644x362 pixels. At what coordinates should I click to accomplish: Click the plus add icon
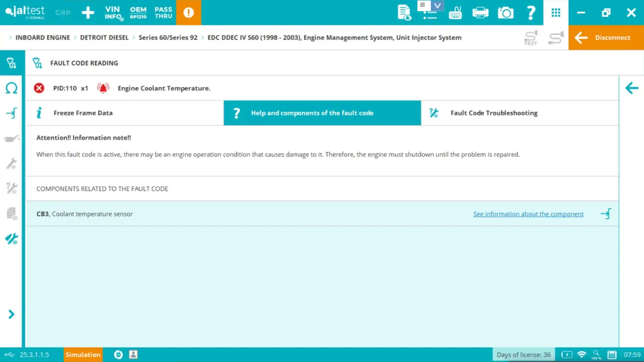pyautogui.click(x=88, y=12)
